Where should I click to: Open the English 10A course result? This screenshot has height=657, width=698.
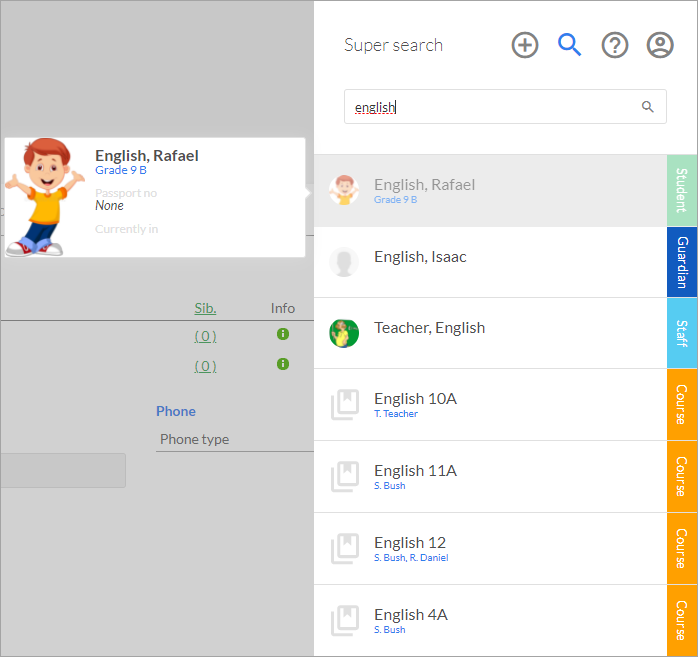tap(490, 405)
